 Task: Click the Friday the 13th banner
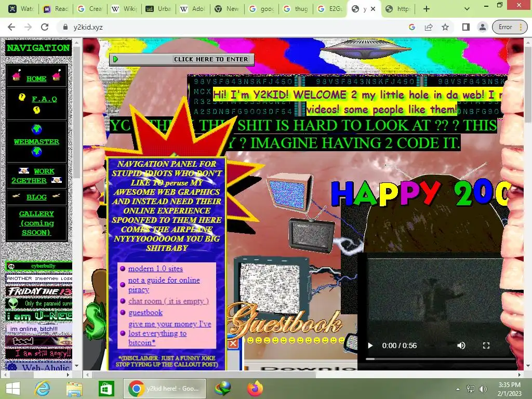[x=39, y=291]
